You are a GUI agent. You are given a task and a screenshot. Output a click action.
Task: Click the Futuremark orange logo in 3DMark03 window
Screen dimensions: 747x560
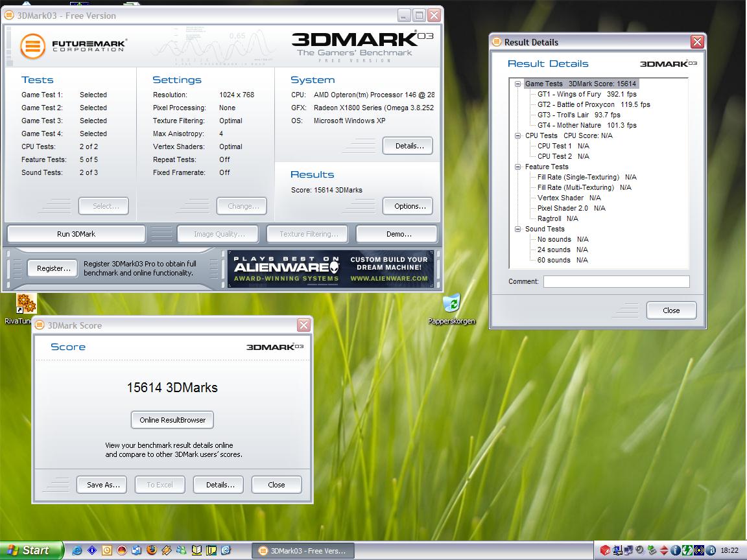tap(32, 46)
